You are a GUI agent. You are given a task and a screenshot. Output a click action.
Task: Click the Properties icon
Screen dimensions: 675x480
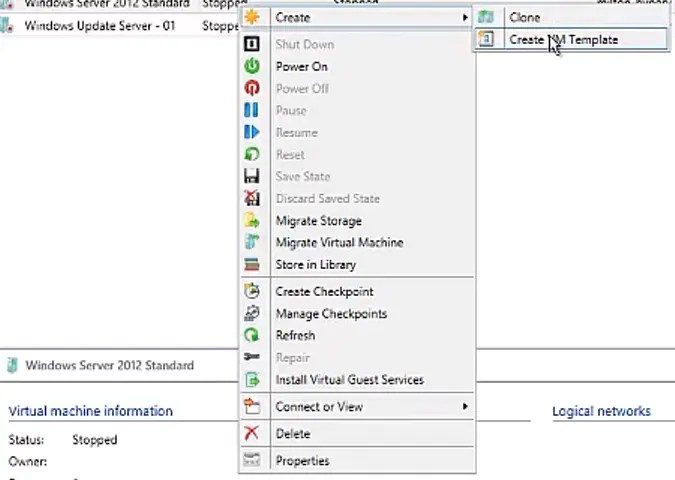(x=252, y=460)
